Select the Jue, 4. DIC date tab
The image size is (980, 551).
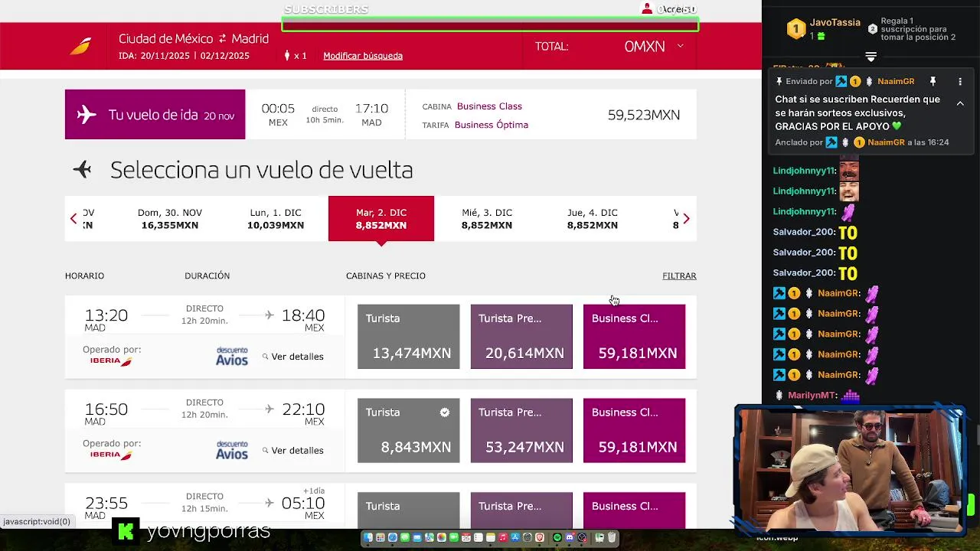tap(593, 219)
